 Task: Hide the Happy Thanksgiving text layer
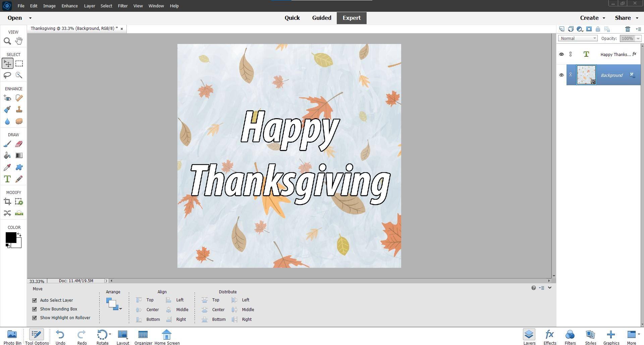(561, 54)
